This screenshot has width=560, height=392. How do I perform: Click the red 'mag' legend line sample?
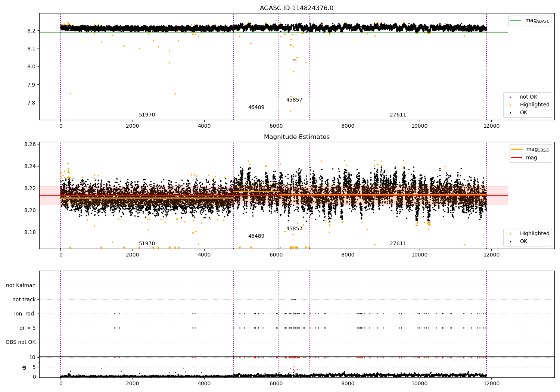[517, 158]
